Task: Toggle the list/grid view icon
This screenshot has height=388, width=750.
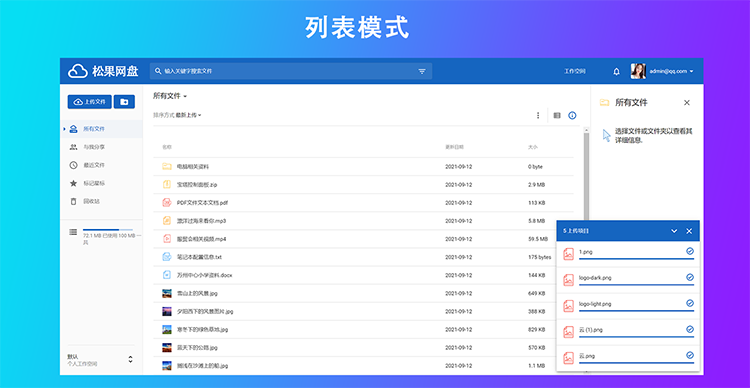Action: tap(557, 115)
